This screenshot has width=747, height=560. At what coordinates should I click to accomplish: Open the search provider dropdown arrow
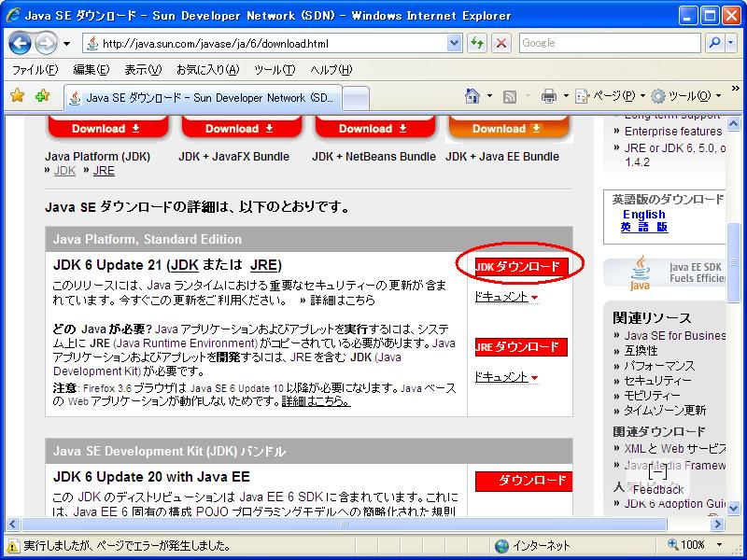tap(731, 43)
